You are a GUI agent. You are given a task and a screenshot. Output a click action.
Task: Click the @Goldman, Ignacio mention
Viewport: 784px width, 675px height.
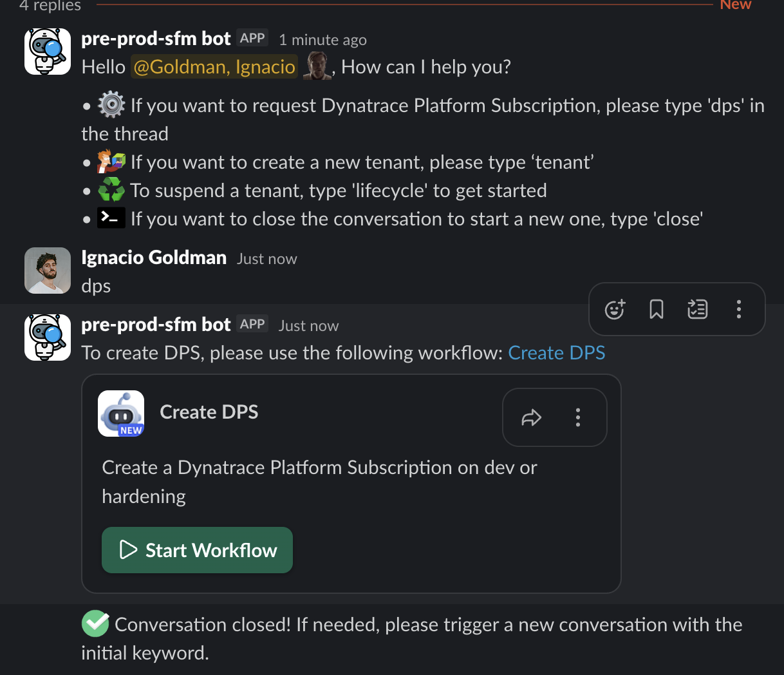point(214,67)
